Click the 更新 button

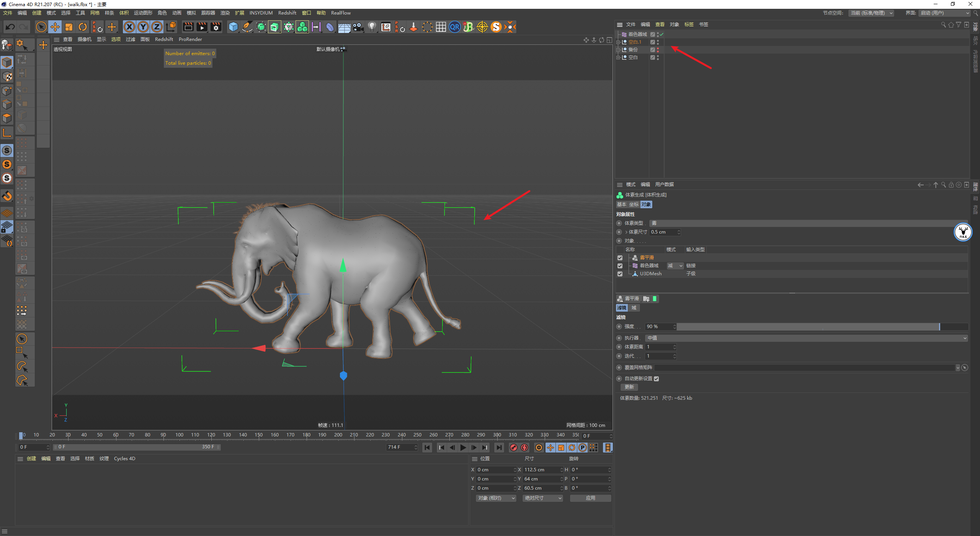629,387
